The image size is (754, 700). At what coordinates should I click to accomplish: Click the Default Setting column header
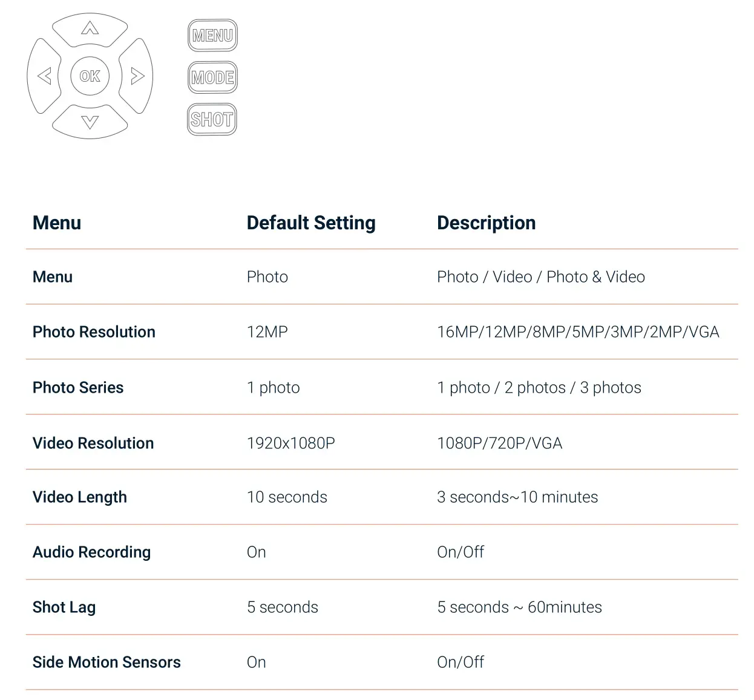(x=311, y=223)
